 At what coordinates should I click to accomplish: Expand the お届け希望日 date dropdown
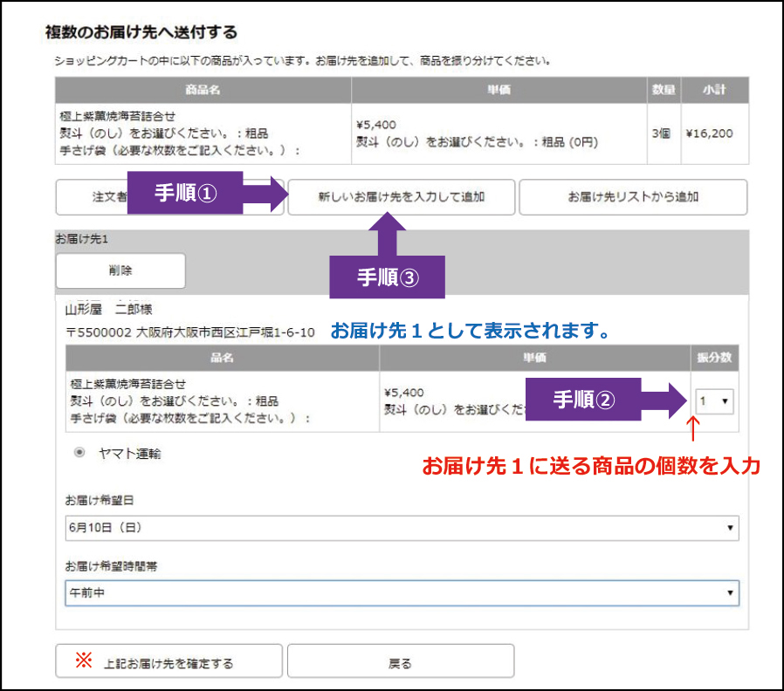click(402, 528)
